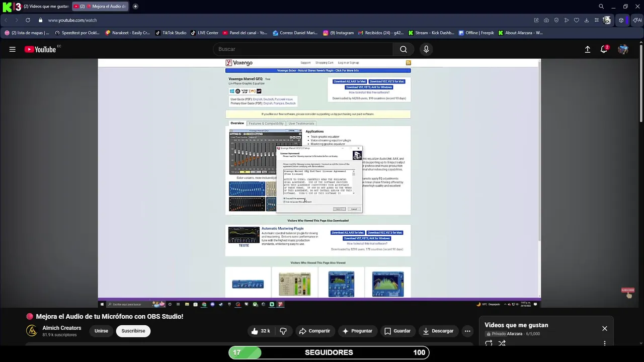644x362 pixels.
Task: Open Speedtest por Ookla bookmark
Action: tap(77, 33)
